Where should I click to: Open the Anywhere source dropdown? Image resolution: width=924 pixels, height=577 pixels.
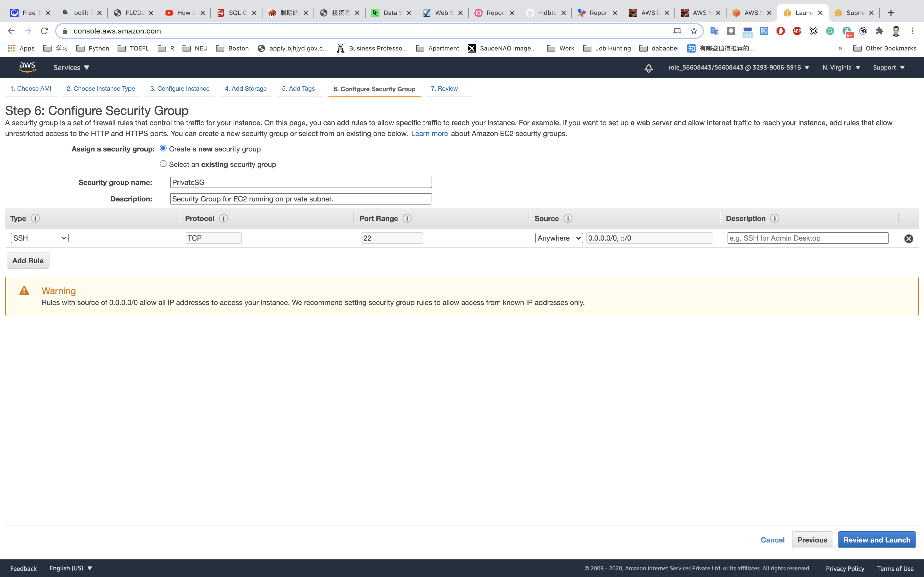(x=559, y=238)
